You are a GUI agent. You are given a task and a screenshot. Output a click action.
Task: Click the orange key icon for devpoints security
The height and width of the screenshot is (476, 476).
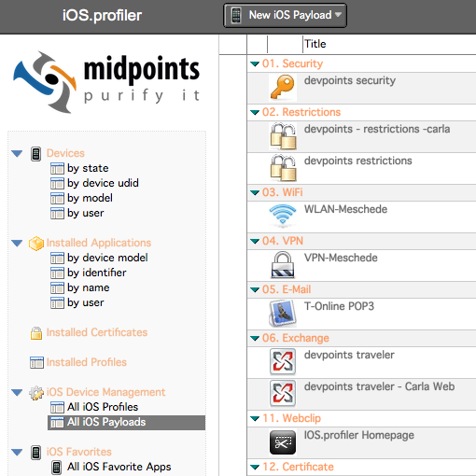click(x=283, y=88)
